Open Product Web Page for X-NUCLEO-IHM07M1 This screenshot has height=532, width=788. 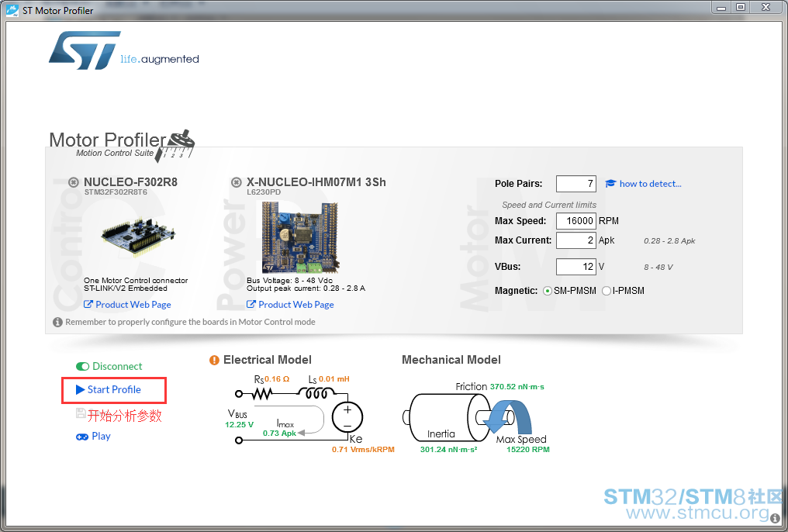point(296,305)
